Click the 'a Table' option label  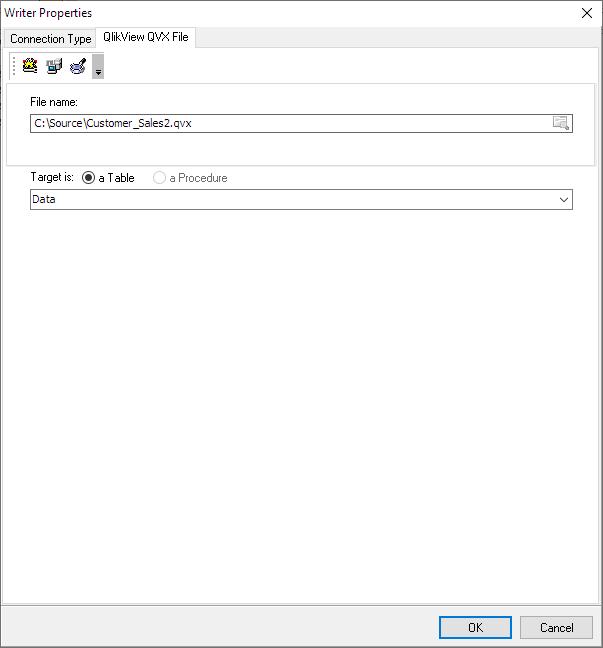[x=117, y=178]
